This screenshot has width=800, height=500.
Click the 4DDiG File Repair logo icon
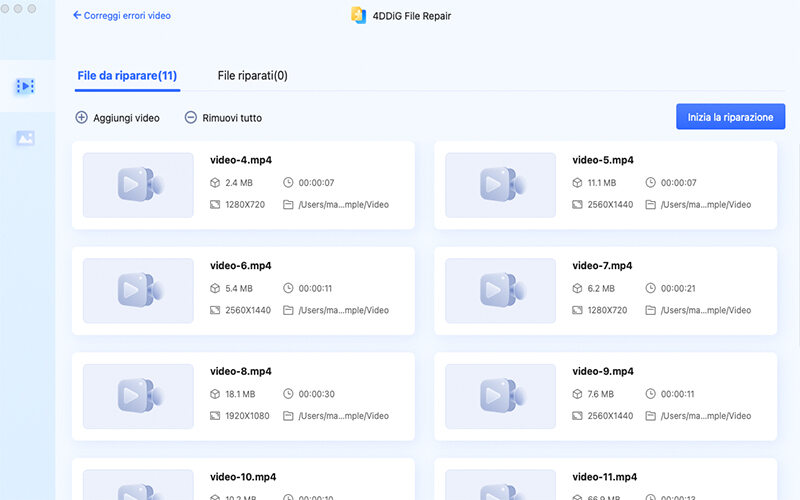[x=358, y=15]
